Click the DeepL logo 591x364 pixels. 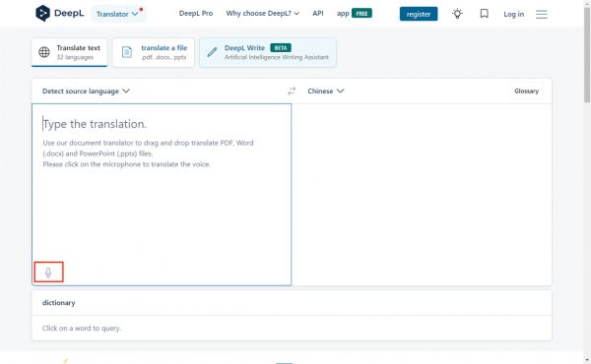(59, 14)
